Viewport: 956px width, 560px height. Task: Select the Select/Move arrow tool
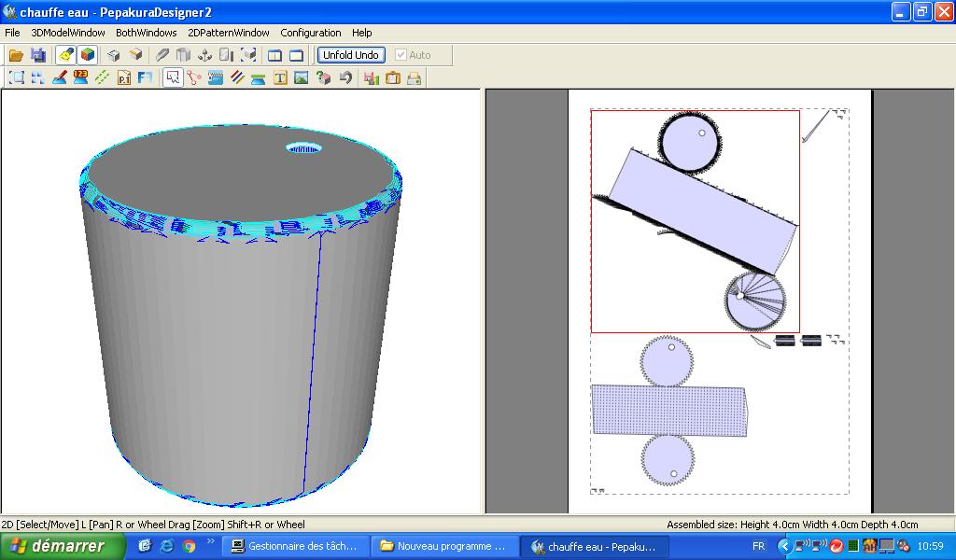(173, 78)
